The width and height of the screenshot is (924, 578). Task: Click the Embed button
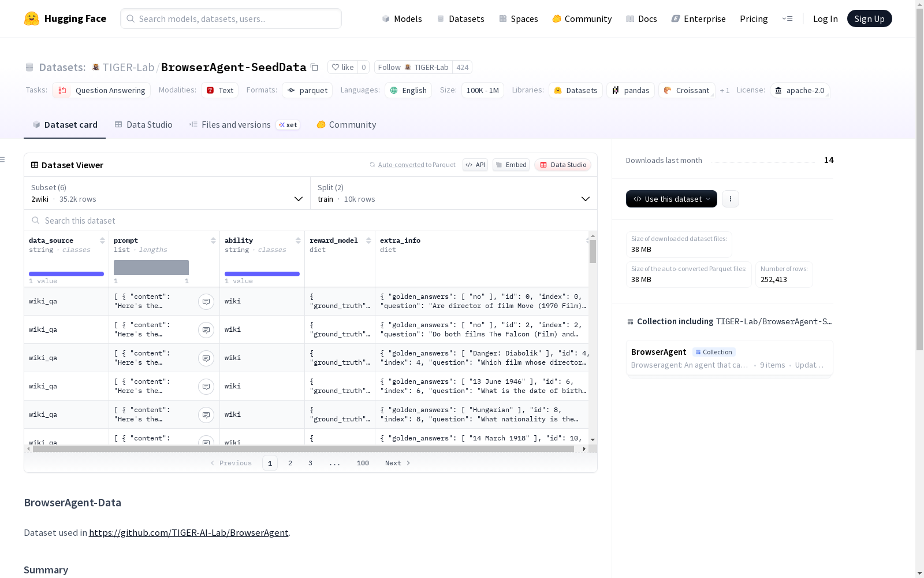click(x=511, y=165)
